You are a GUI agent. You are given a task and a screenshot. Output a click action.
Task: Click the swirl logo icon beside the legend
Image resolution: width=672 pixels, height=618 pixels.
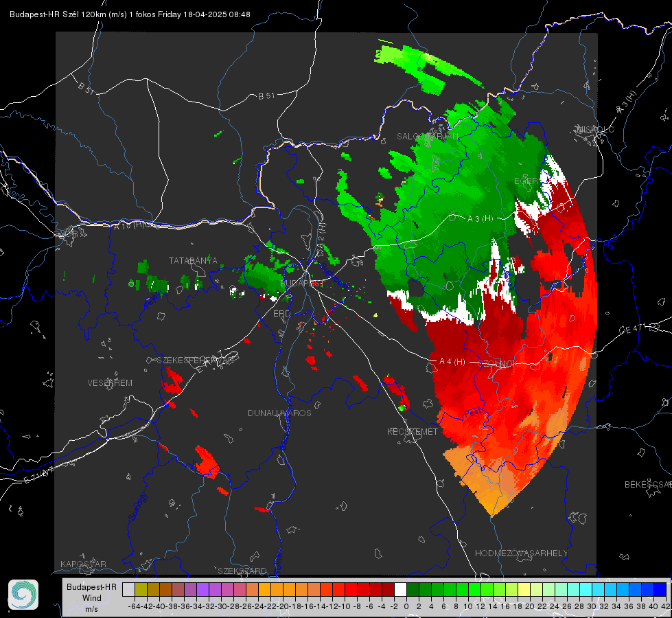[x=23, y=595]
